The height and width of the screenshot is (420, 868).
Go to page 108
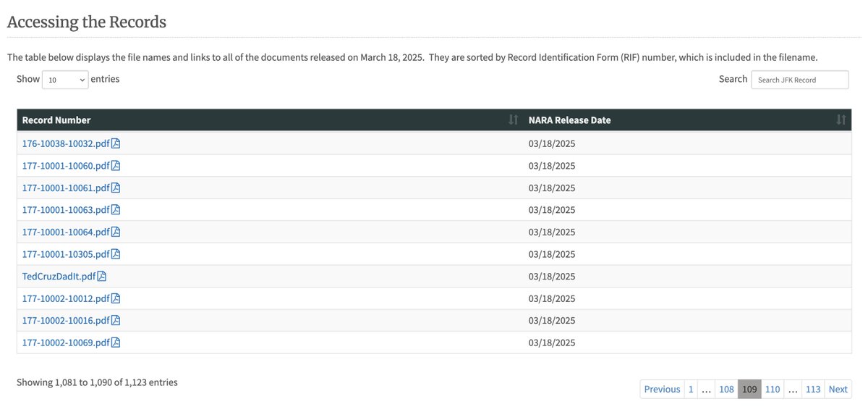(x=726, y=389)
